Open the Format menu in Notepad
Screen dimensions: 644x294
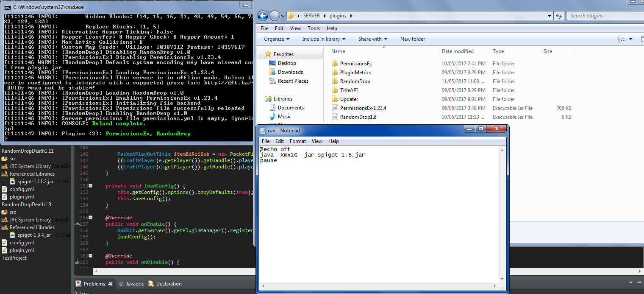(x=298, y=141)
